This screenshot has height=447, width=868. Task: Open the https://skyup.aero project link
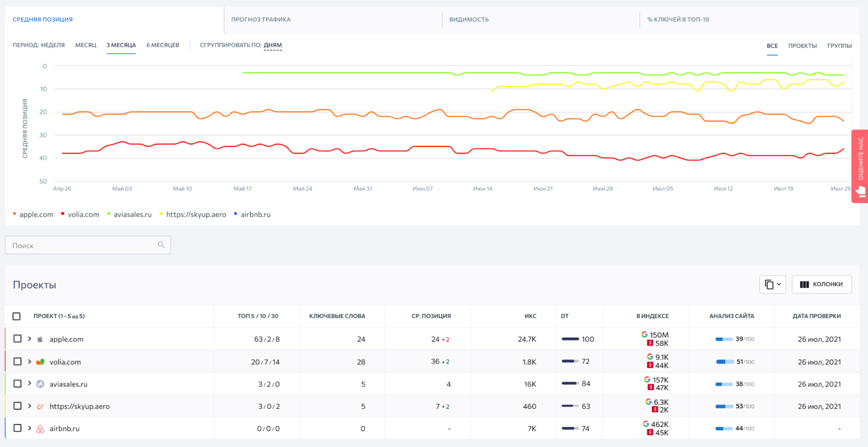[x=79, y=407]
